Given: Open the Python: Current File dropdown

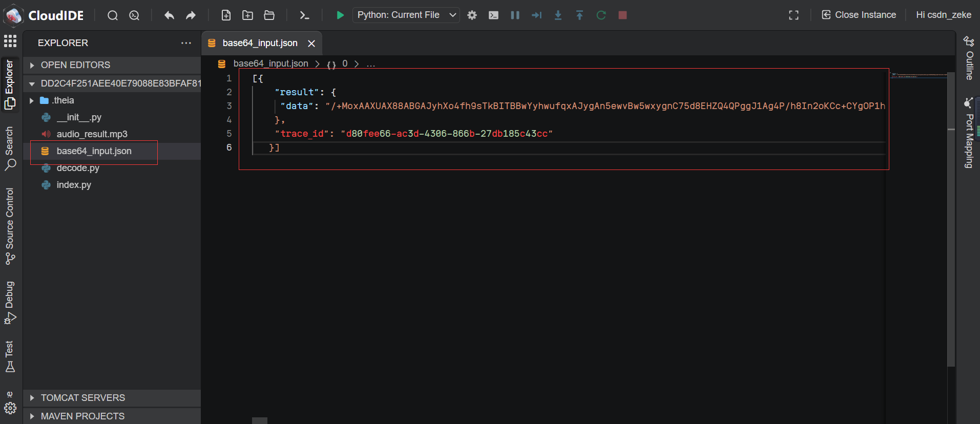Looking at the screenshot, I should tap(406, 15).
